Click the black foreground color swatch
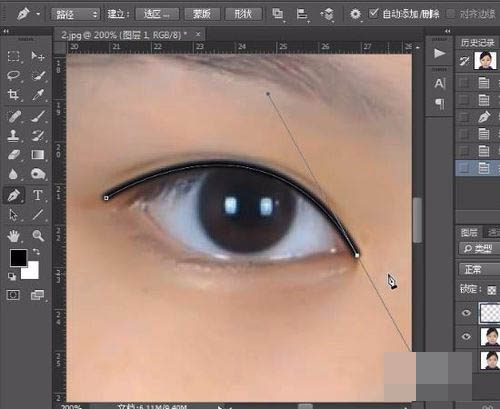Image resolution: width=500 pixels, height=409 pixels. tap(18, 258)
